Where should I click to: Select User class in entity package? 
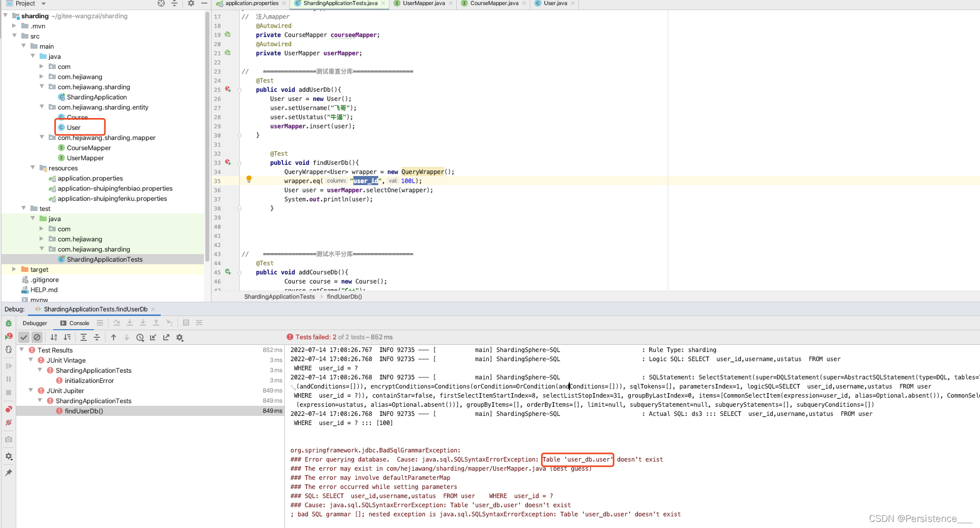coord(74,127)
